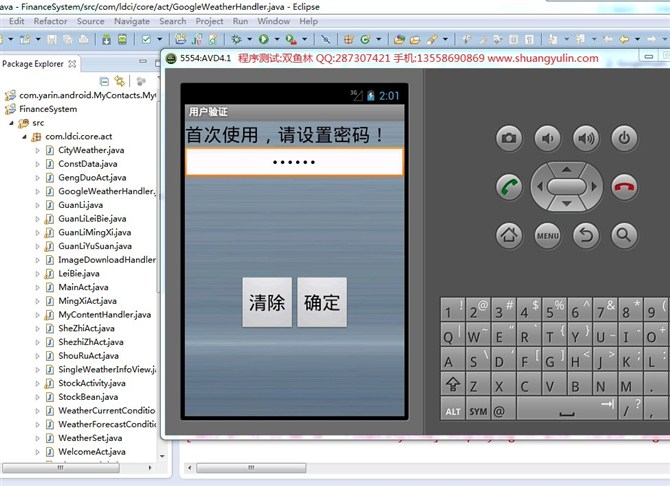Click the D-pad right arrow
Screen dimensions: 670x486
tap(594, 187)
